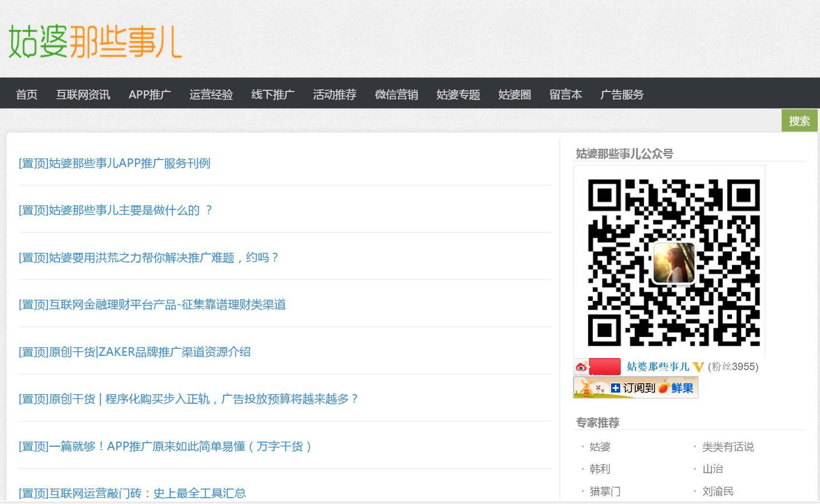Screen dimensions: 820x504
Task: Click the avatar photo inside the QR code
Action: 674,263
